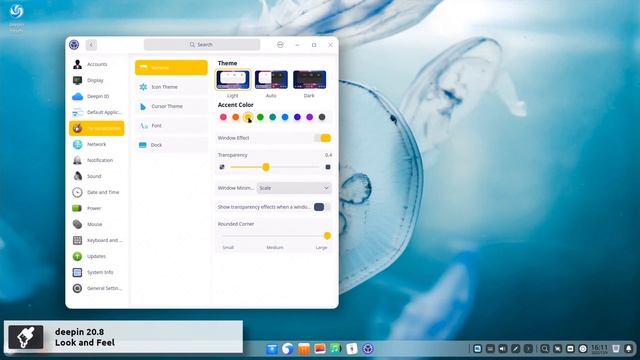Pick the orange accent color
Viewport: 640px width, 360px height.
click(x=236, y=117)
